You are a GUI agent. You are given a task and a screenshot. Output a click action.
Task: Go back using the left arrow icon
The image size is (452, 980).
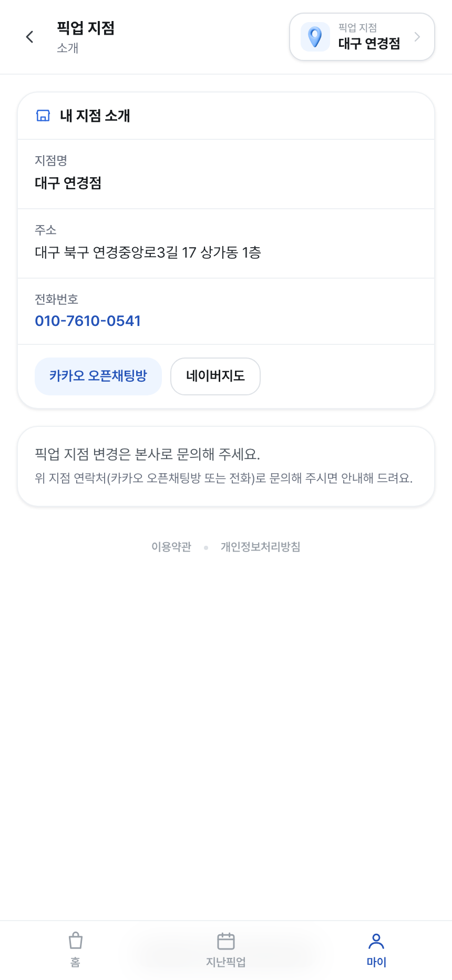(x=29, y=37)
